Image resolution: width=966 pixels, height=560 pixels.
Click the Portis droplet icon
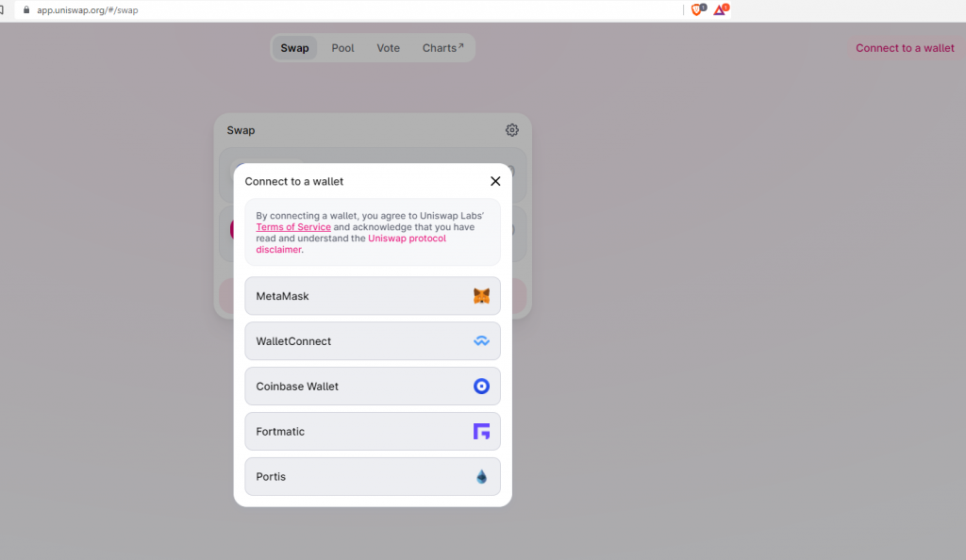pos(481,476)
